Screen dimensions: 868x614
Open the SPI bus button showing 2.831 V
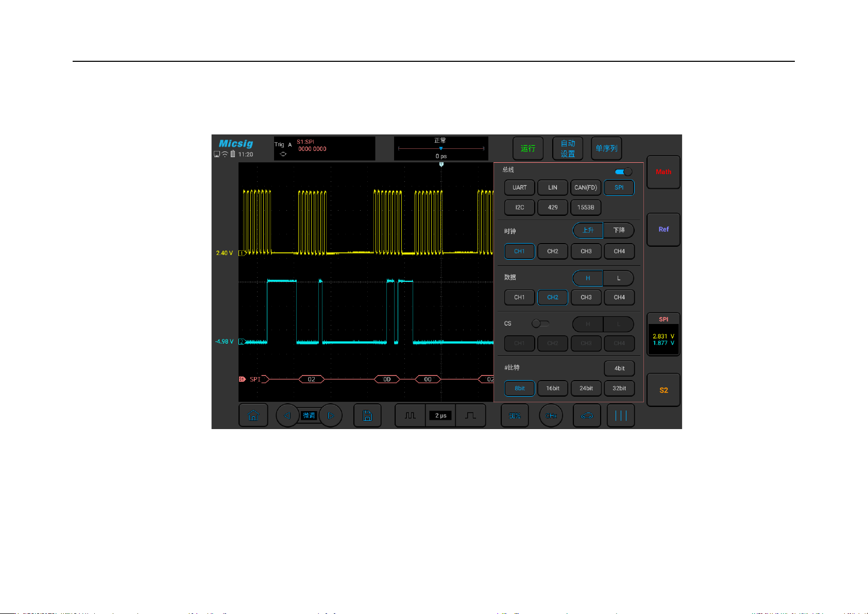tap(663, 334)
